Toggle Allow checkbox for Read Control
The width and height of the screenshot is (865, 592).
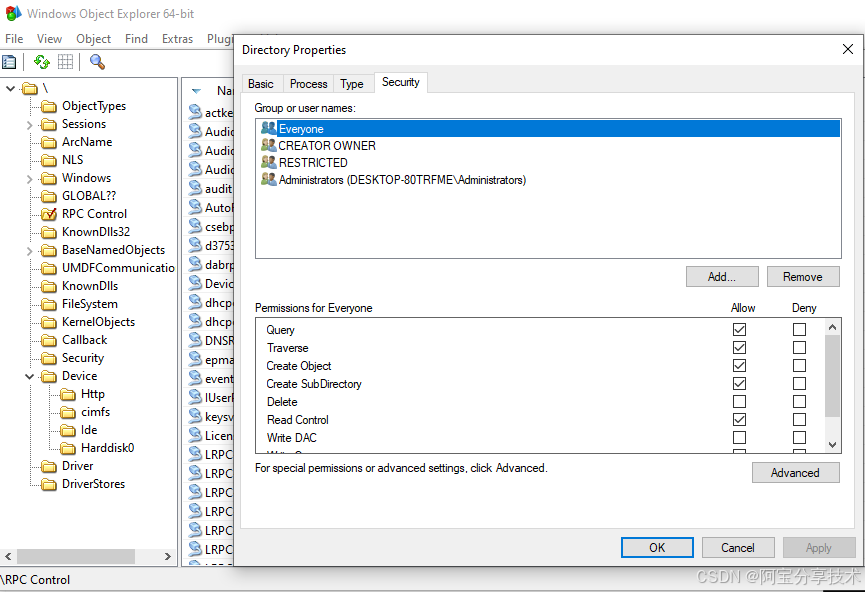tap(739, 419)
